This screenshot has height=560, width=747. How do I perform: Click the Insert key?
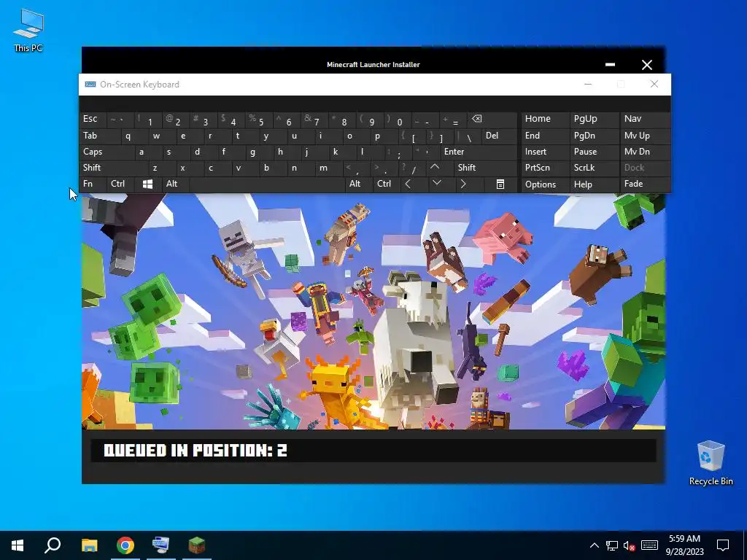545,152
